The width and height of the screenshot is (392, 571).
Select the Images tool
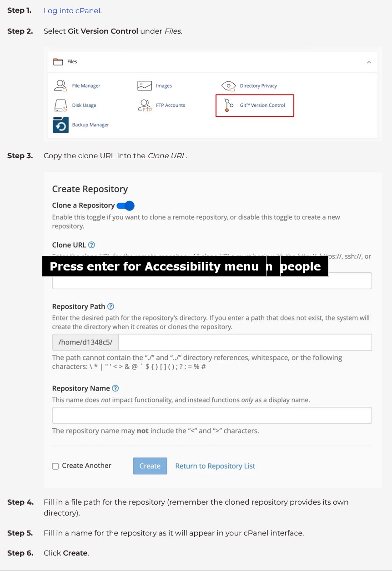[164, 85]
